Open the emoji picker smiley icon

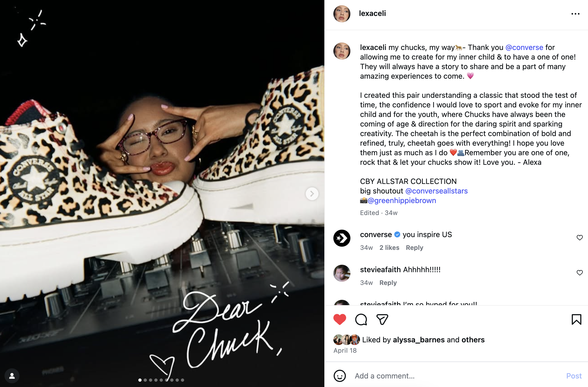[x=340, y=376]
